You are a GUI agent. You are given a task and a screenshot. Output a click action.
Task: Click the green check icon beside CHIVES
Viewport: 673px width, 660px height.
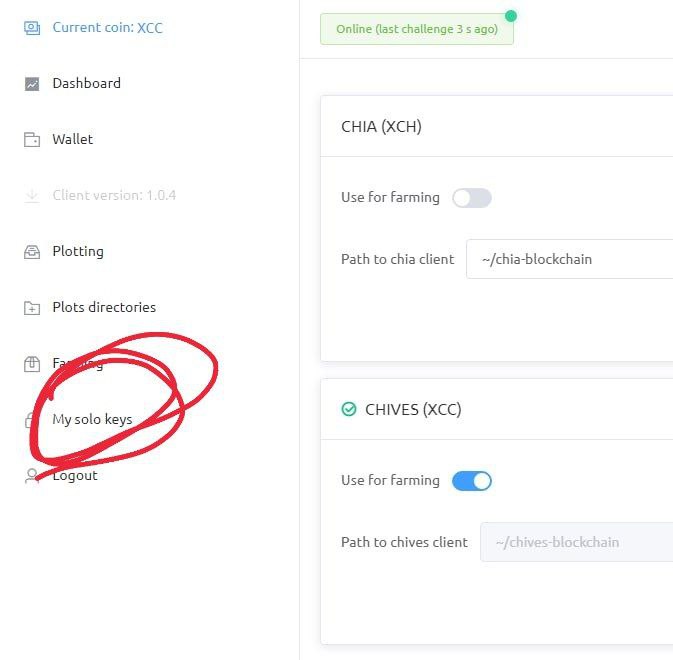[x=349, y=409]
